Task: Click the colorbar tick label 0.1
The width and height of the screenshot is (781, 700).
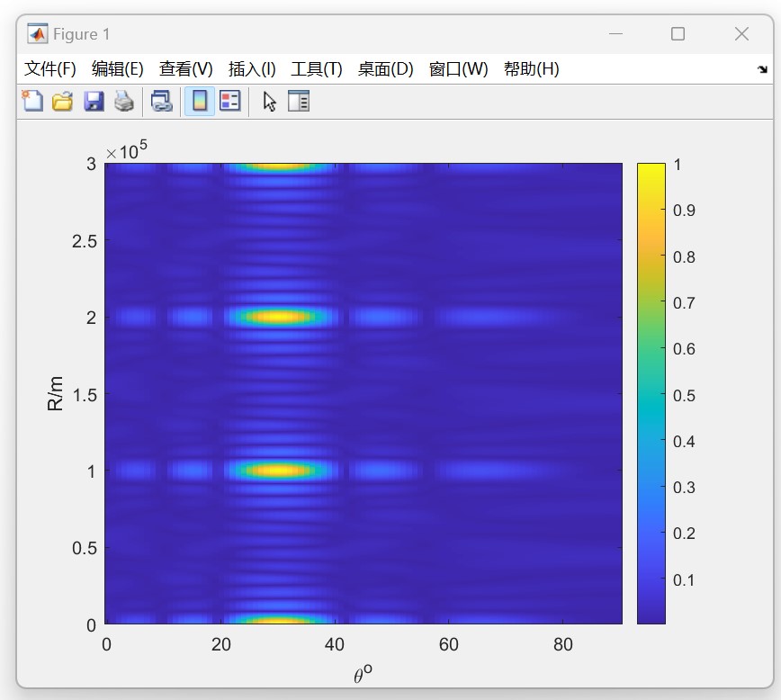Action: [x=684, y=580]
